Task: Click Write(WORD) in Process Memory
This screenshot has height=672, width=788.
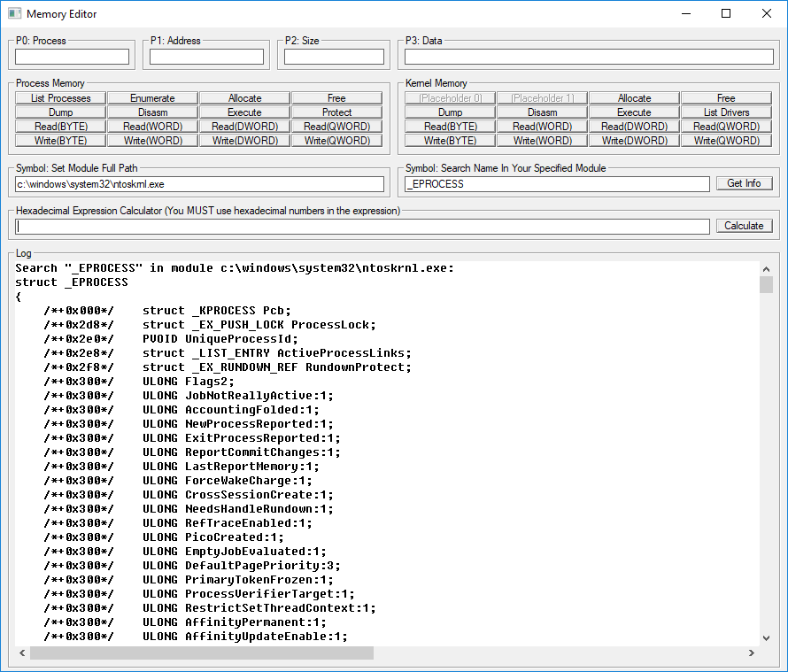Action: coord(153,140)
